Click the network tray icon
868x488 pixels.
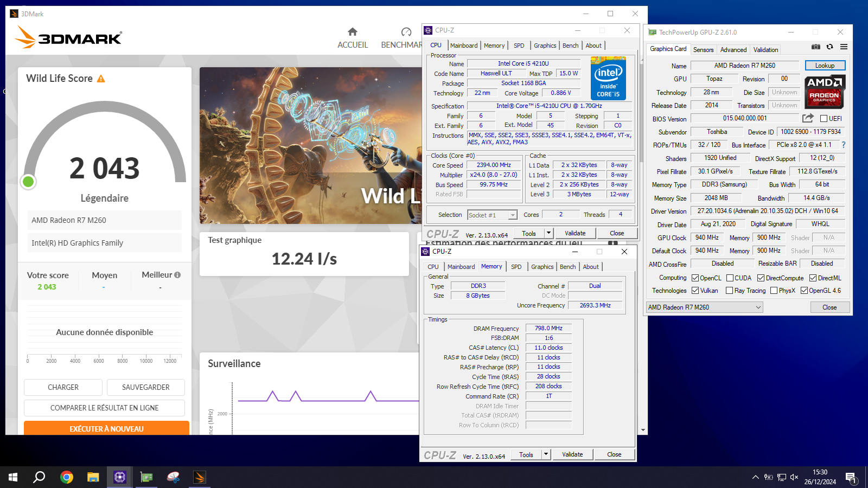781,477
